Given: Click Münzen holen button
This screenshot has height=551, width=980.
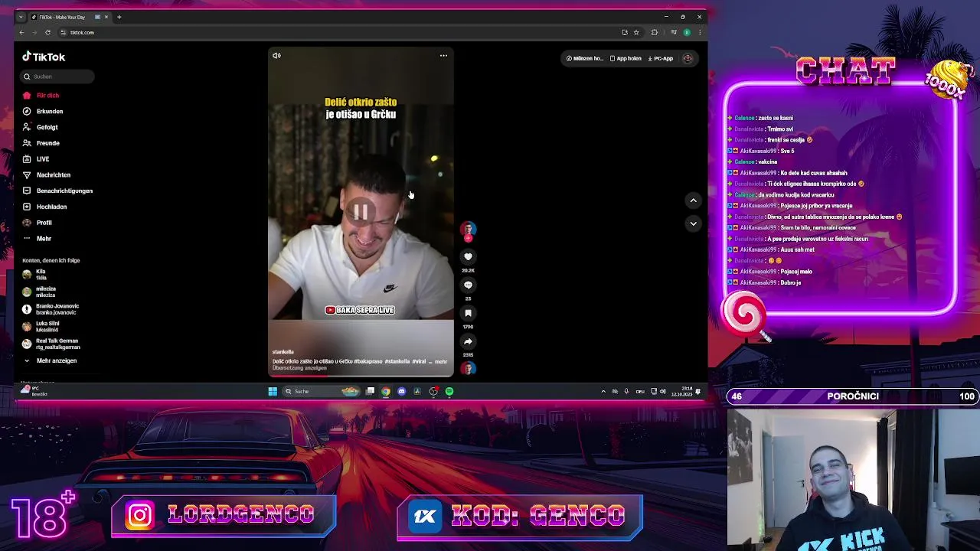Looking at the screenshot, I should click(585, 58).
